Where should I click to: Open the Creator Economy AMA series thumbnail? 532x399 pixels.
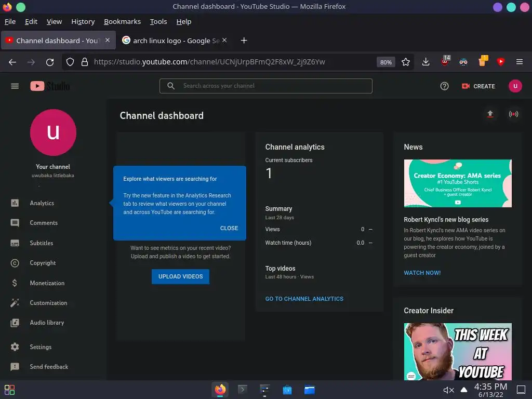click(x=458, y=183)
